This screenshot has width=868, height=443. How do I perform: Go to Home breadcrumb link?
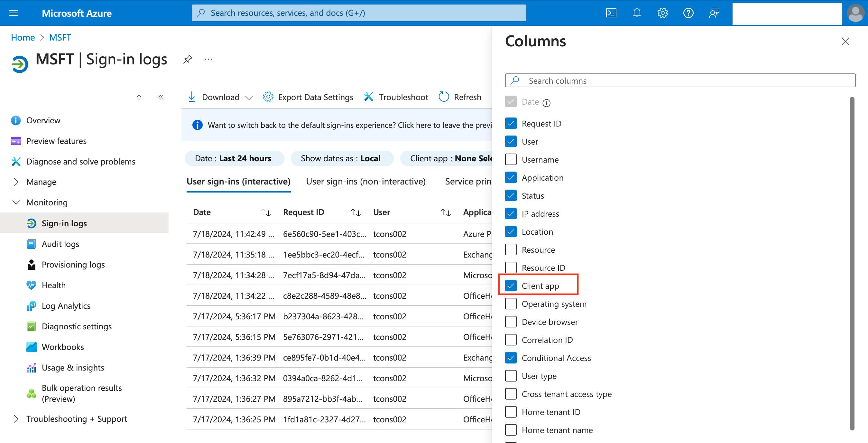pyautogui.click(x=23, y=37)
